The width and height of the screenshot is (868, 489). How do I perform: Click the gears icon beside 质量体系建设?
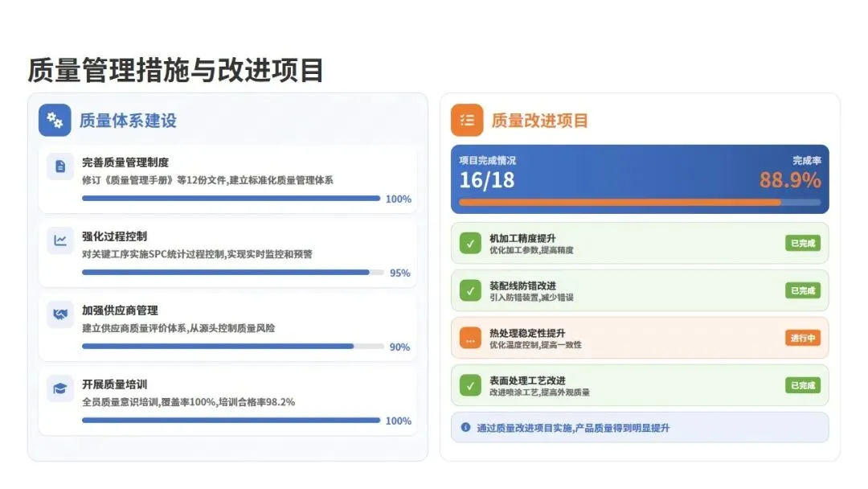pyautogui.click(x=55, y=121)
